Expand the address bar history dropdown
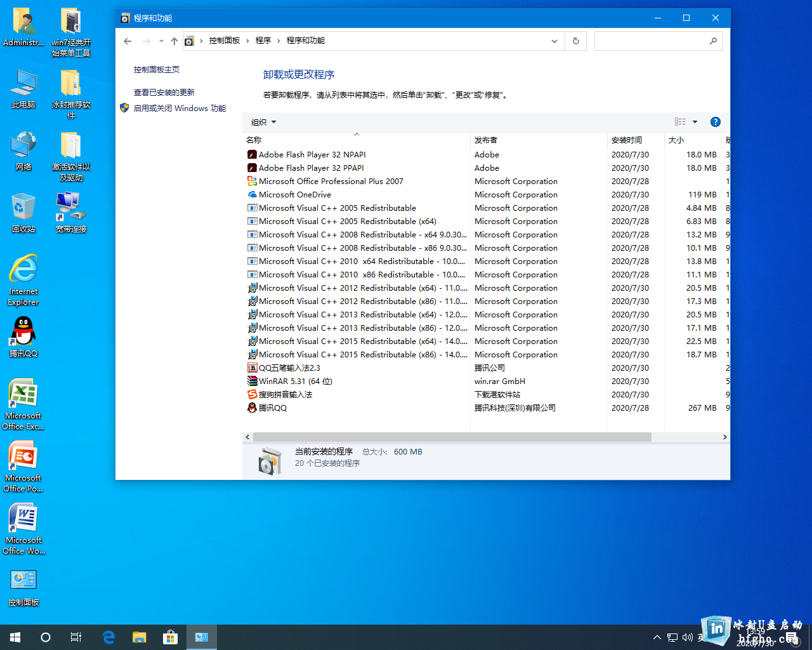This screenshot has height=650, width=812. click(x=554, y=41)
